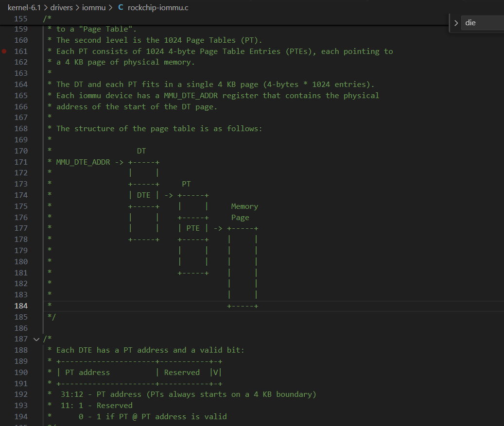Click "Reserved" in the line 190 table
The image size is (504, 426).
tap(182, 373)
